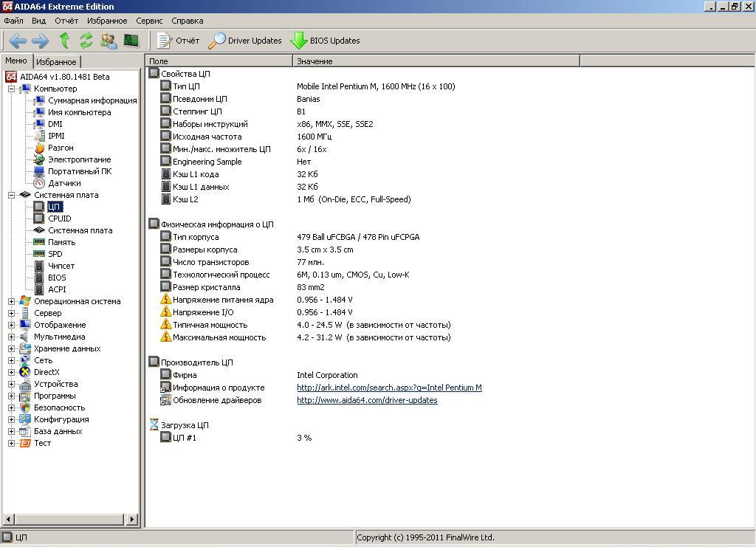Expand the Отображение tree node
The height and width of the screenshot is (547, 756).
tap(11, 325)
